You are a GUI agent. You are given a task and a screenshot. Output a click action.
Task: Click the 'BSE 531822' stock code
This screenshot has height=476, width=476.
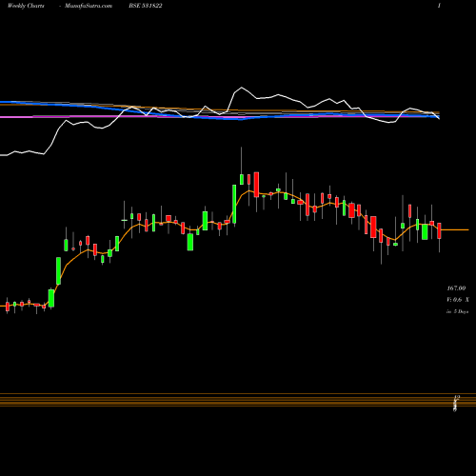(x=146, y=6)
